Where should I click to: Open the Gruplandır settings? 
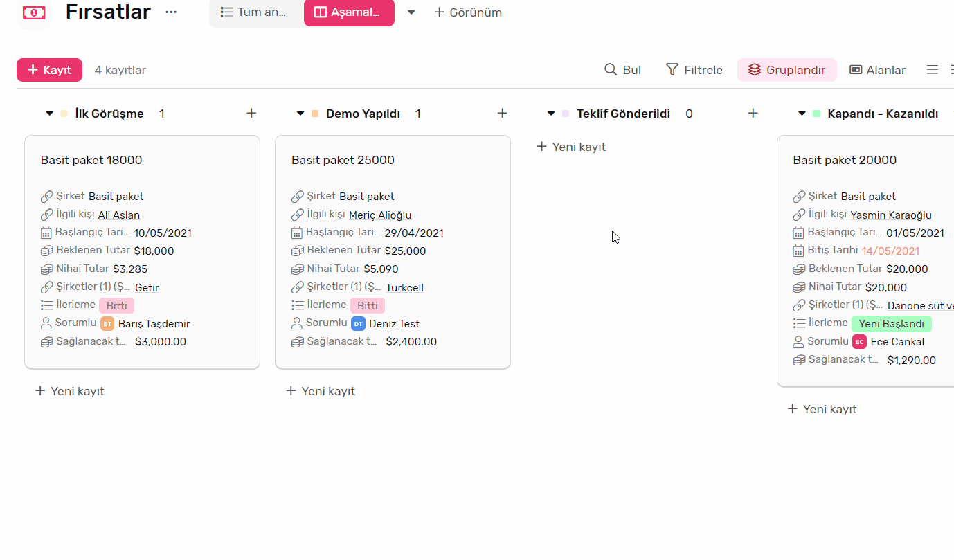(x=787, y=70)
